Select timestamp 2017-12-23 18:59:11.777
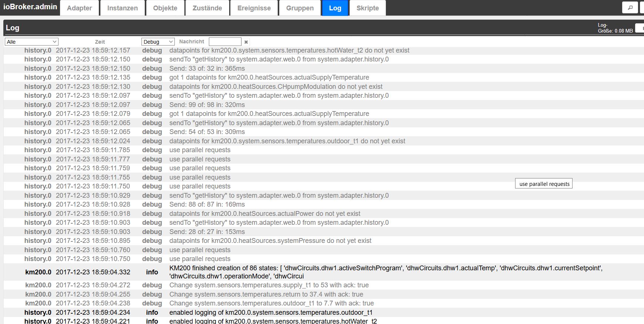The image size is (644, 324). [93, 159]
